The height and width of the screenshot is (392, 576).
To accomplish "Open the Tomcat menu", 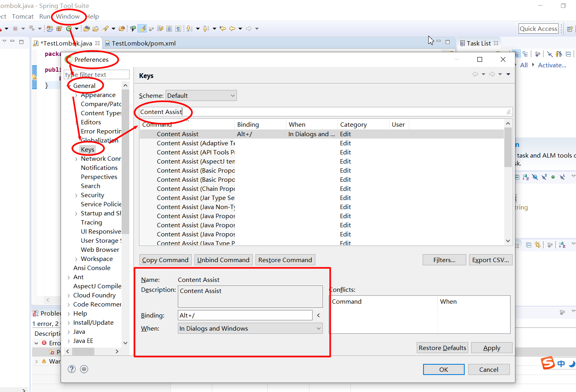I will pos(23,17).
